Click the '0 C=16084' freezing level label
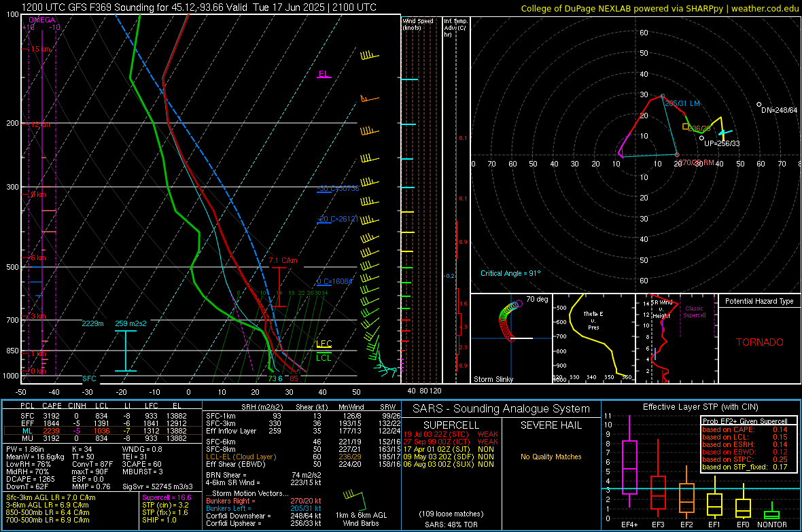 334,281
